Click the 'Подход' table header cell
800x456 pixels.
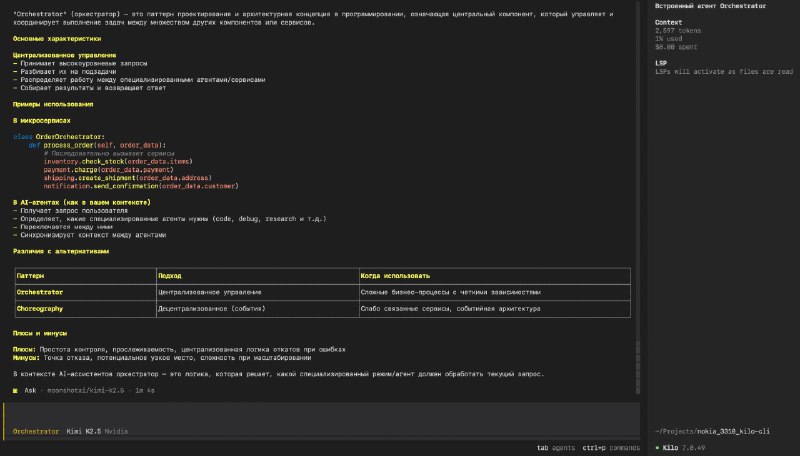click(258, 276)
